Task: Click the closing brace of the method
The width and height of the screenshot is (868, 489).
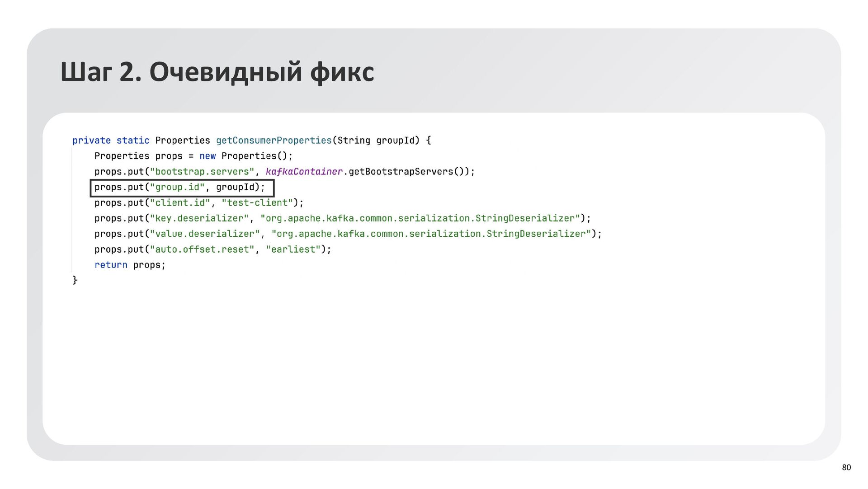Action: tap(75, 281)
